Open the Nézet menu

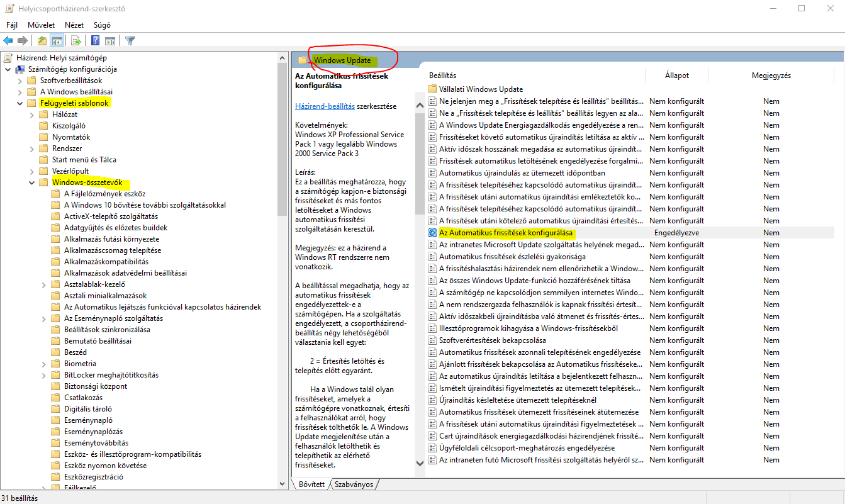[x=74, y=25]
